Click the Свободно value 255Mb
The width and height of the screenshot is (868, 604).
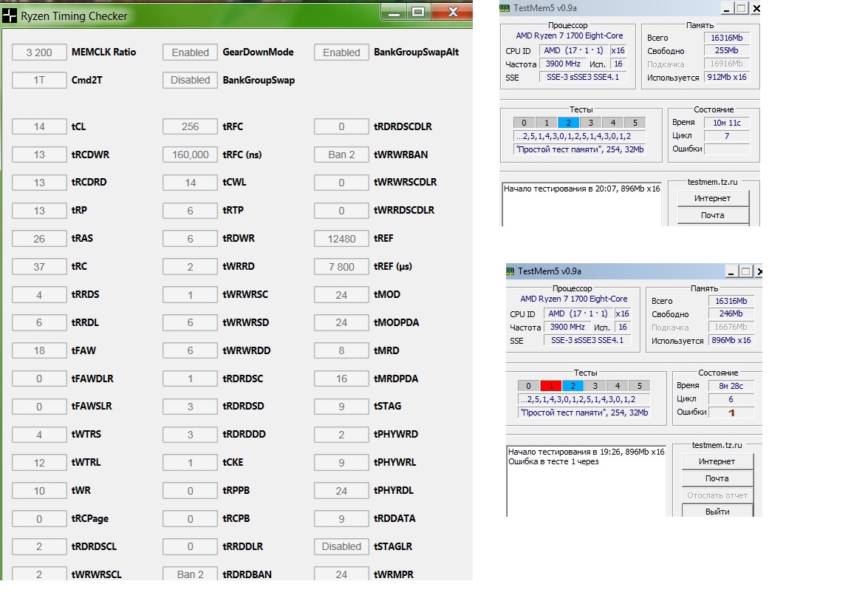[727, 50]
